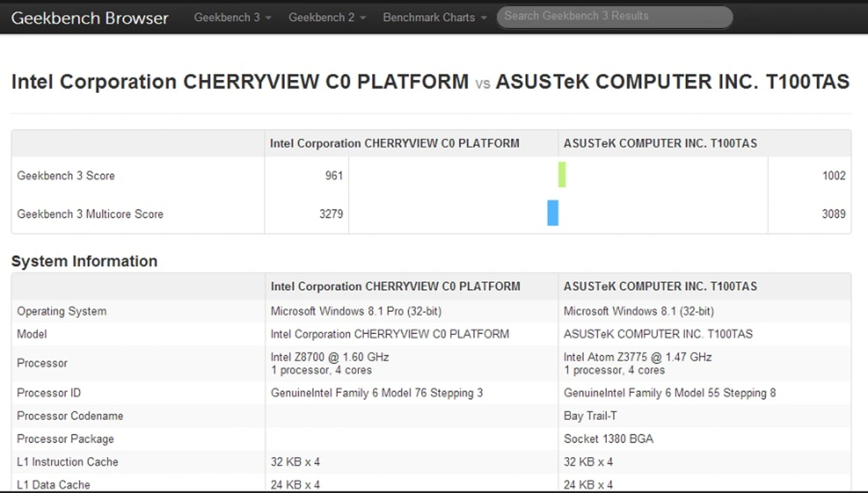Select the L1 Instruction Cache label
868x493 pixels.
[x=68, y=462]
